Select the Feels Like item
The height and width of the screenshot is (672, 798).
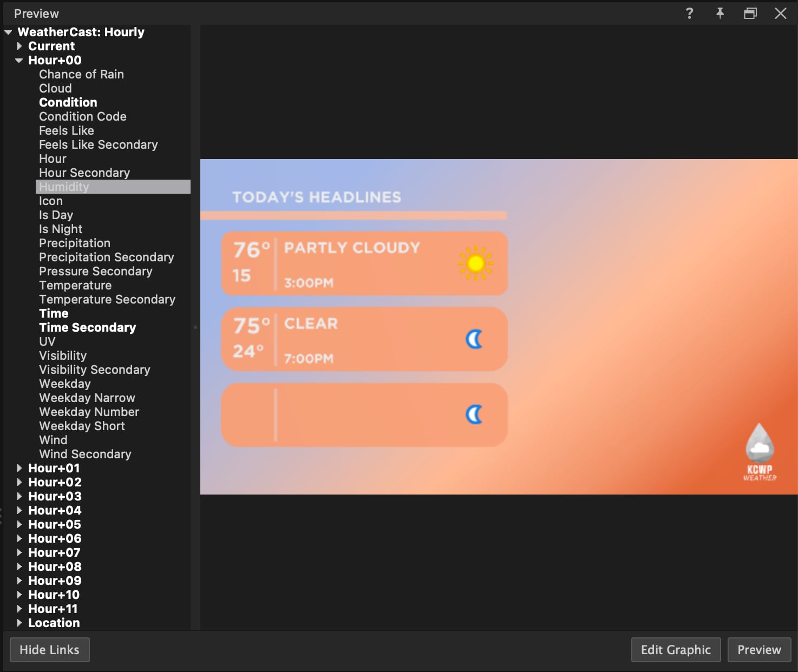(67, 131)
